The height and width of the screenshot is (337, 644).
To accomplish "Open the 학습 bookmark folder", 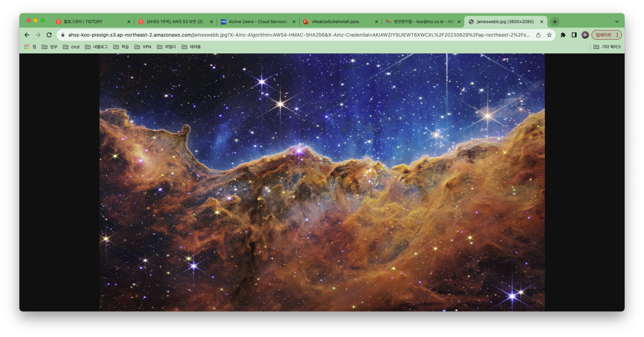I will point(121,47).
